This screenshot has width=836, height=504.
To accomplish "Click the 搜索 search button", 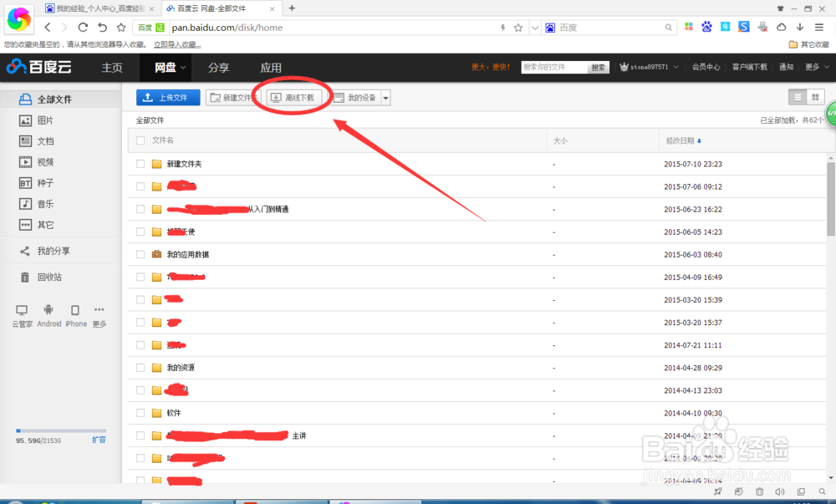I will pos(599,68).
